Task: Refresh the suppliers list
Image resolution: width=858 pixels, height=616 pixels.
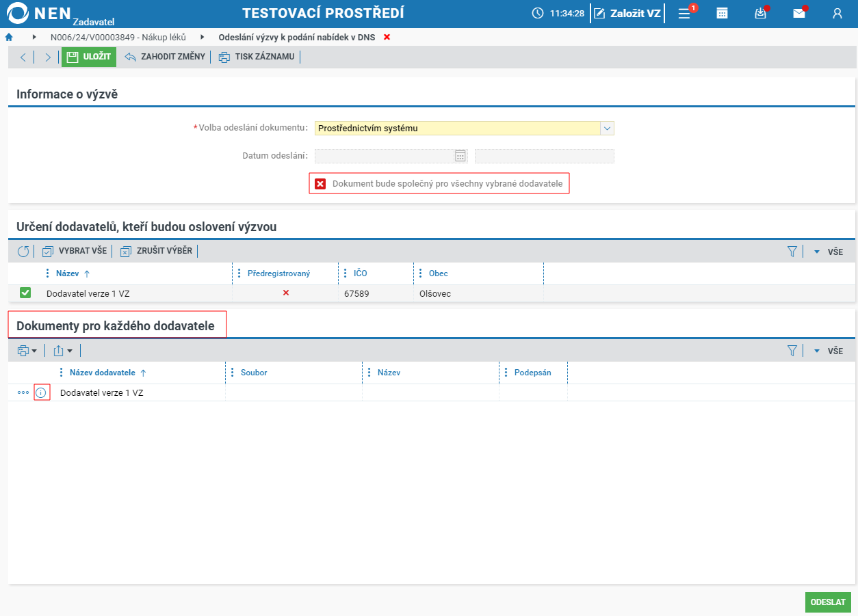Action: [x=23, y=252]
